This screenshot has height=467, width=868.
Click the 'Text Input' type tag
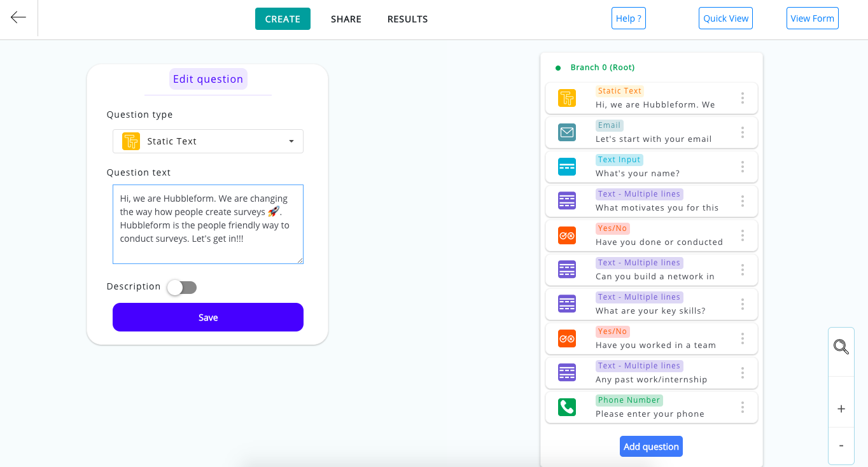620,160
